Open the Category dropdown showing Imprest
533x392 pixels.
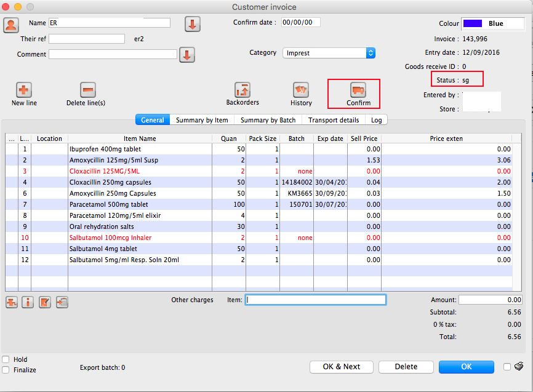click(x=329, y=53)
